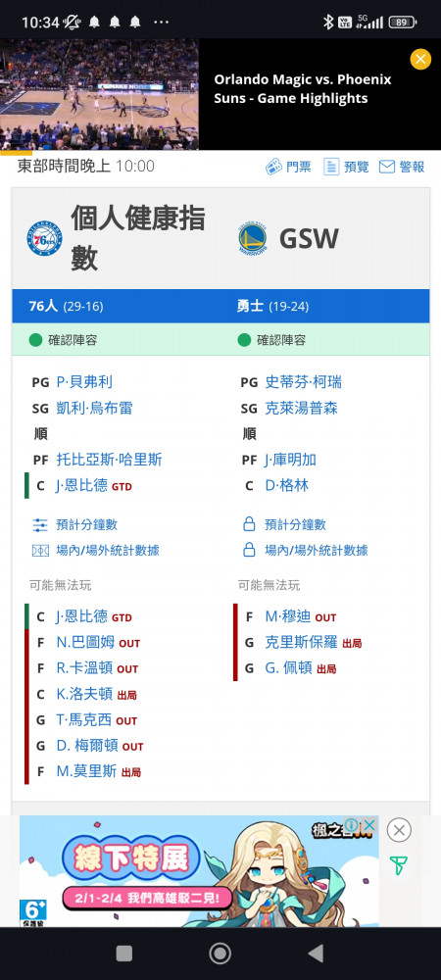Open the 76ers 場內/場外統計數據 court icon
Viewport: 441px width, 980px height.
pyautogui.click(x=40, y=551)
